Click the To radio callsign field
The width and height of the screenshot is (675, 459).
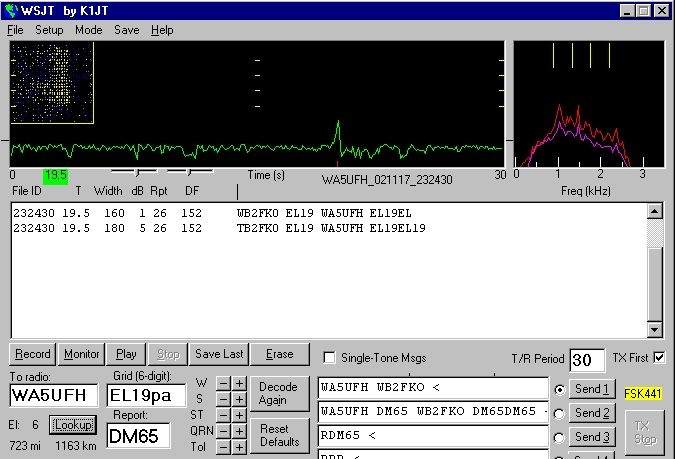pos(54,395)
